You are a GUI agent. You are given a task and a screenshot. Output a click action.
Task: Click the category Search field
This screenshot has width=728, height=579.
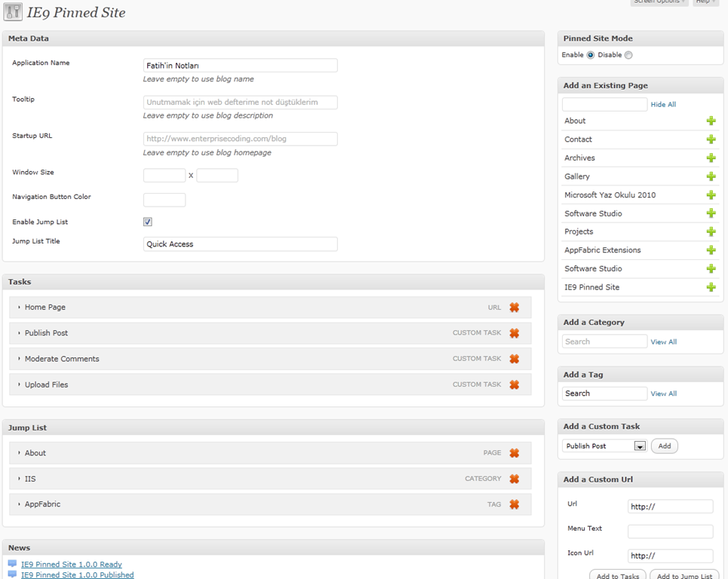(604, 342)
